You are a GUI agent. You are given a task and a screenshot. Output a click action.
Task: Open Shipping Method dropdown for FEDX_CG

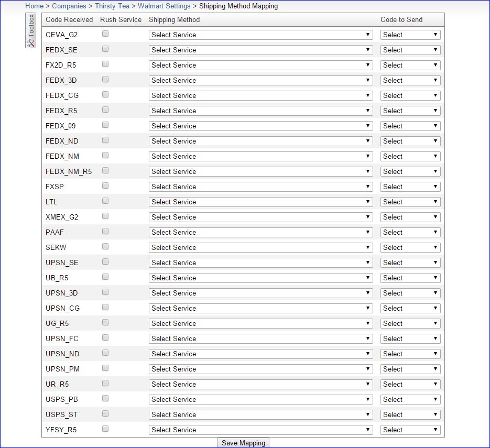click(x=261, y=95)
